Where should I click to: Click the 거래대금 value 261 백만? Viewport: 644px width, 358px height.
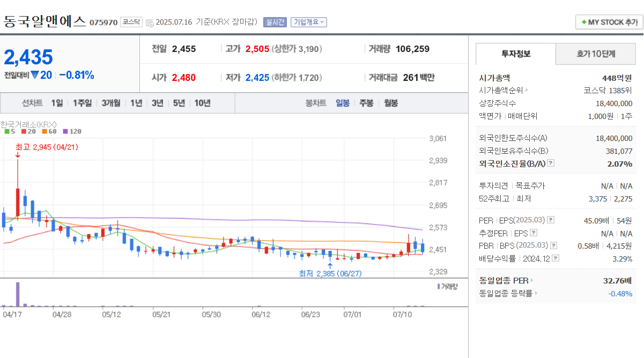(x=419, y=78)
